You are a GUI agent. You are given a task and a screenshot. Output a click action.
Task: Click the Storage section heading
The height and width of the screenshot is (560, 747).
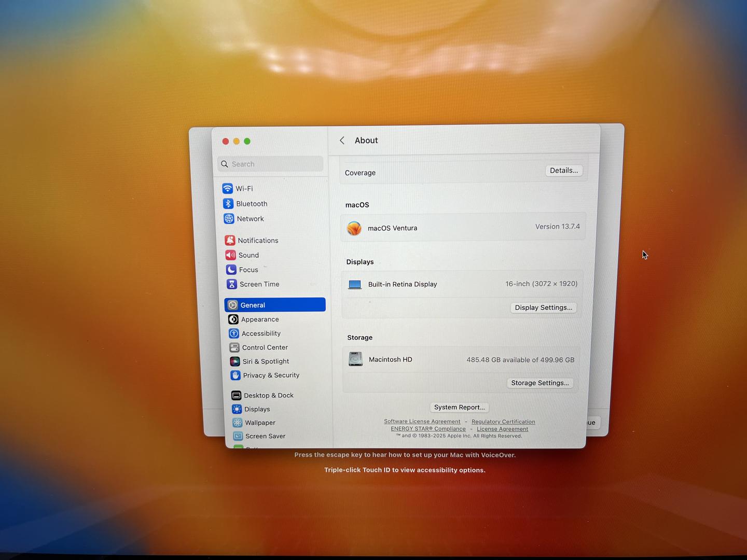click(360, 338)
